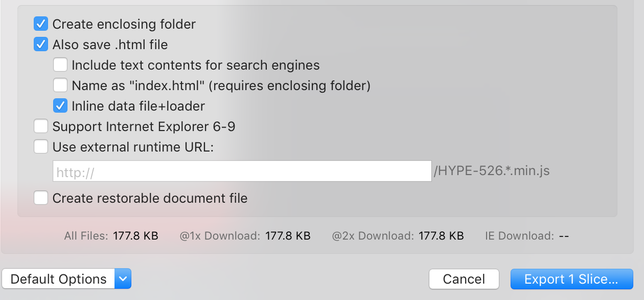Click the http:// runtime URL text field

[242, 172]
